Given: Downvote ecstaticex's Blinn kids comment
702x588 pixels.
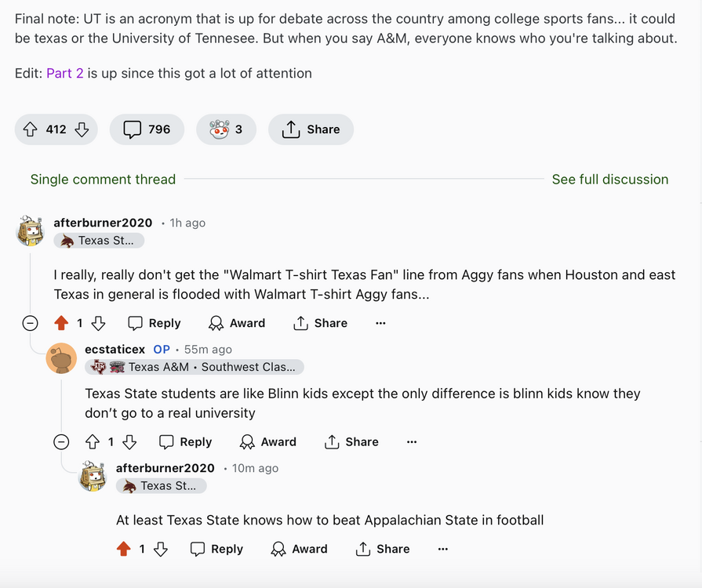Looking at the screenshot, I should click(x=129, y=442).
